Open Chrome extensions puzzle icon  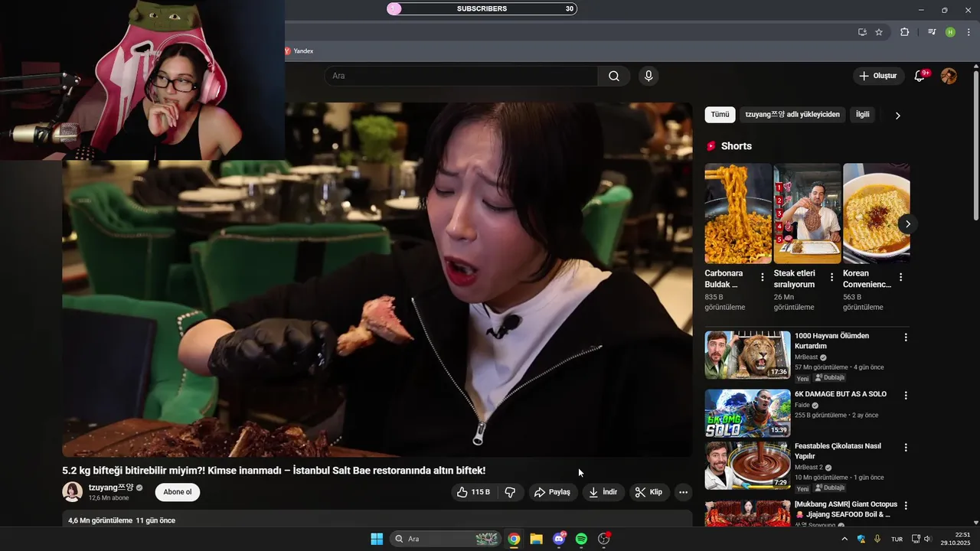coord(904,32)
